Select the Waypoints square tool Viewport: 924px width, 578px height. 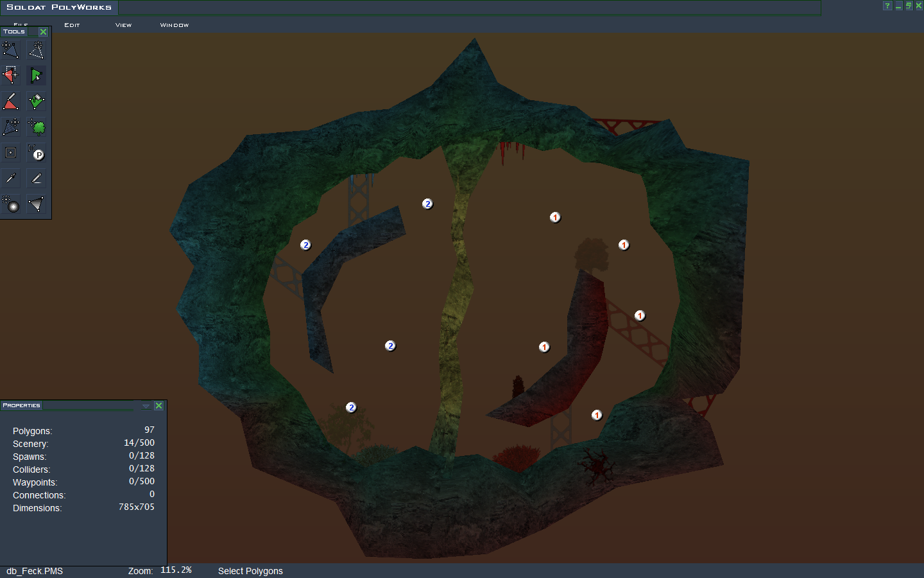click(x=11, y=153)
